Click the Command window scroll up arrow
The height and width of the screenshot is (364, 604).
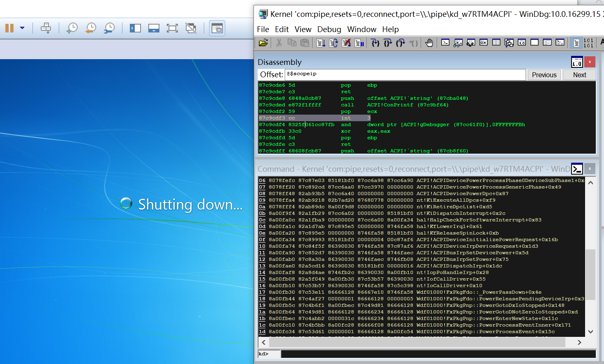590,183
